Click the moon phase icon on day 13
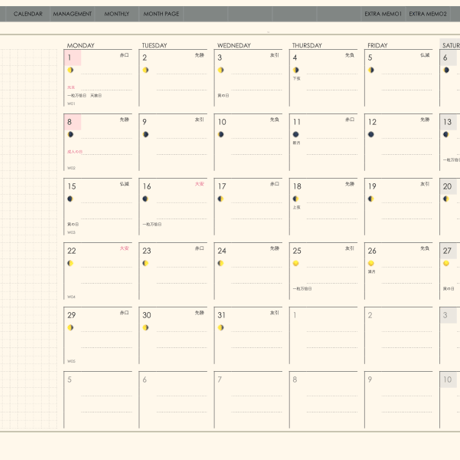This screenshot has width=460, height=460. pyautogui.click(x=446, y=134)
